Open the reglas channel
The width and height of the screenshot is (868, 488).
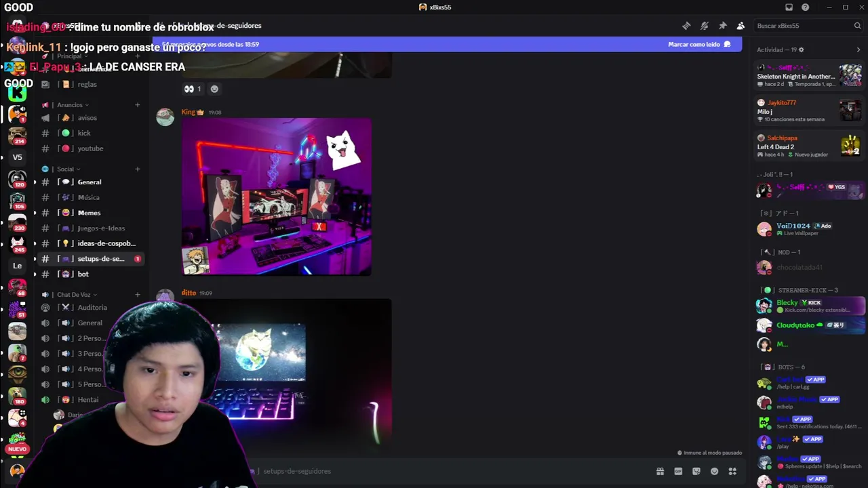(91, 84)
